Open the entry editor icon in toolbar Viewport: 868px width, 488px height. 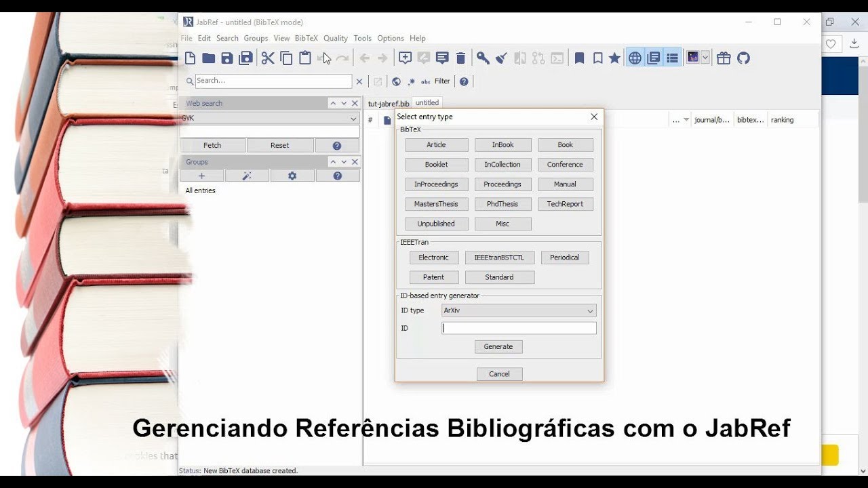pyautogui.click(x=442, y=58)
